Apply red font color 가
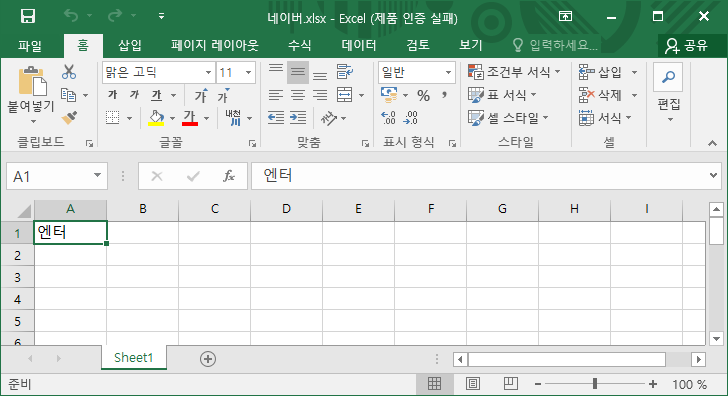728x396 pixels. point(190,118)
